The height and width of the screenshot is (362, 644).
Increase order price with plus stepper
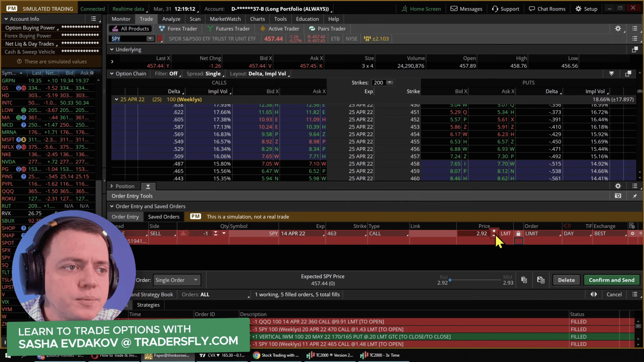click(x=494, y=231)
